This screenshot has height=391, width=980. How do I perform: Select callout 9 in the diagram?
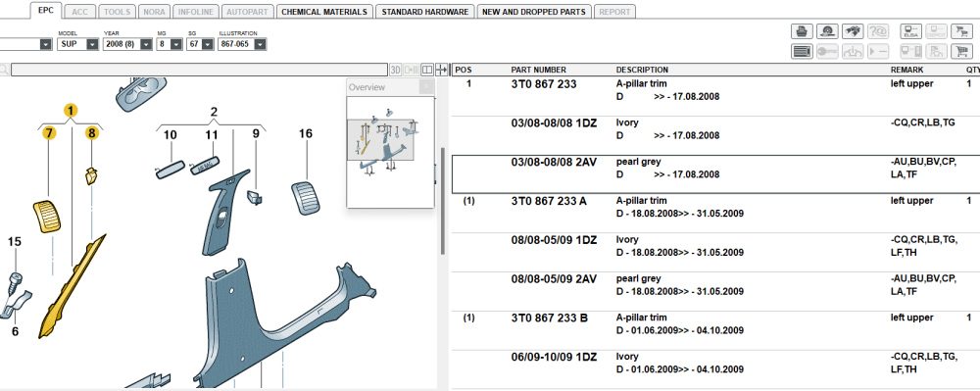256,133
